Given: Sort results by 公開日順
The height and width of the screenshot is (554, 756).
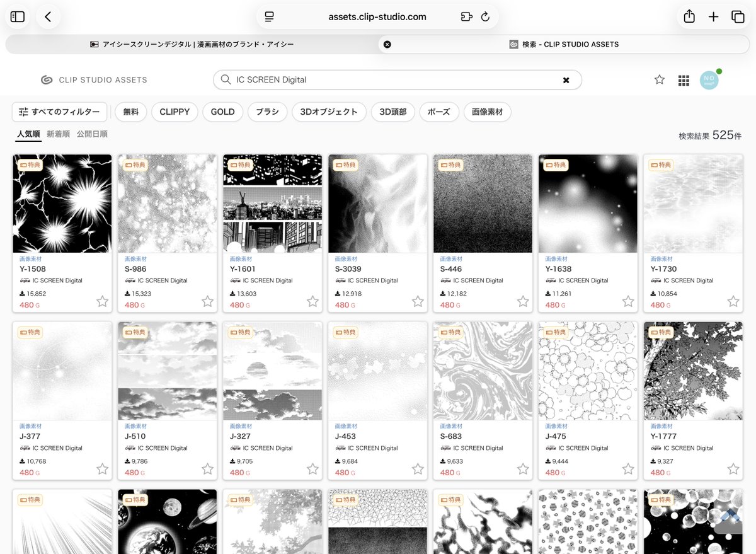Looking at the screenshot, I should pyautogui.click(x=92, y=134).
